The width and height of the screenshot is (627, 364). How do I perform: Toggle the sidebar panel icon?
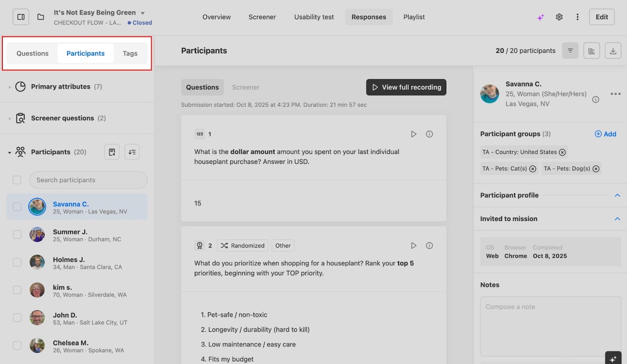tap(21, 17)
